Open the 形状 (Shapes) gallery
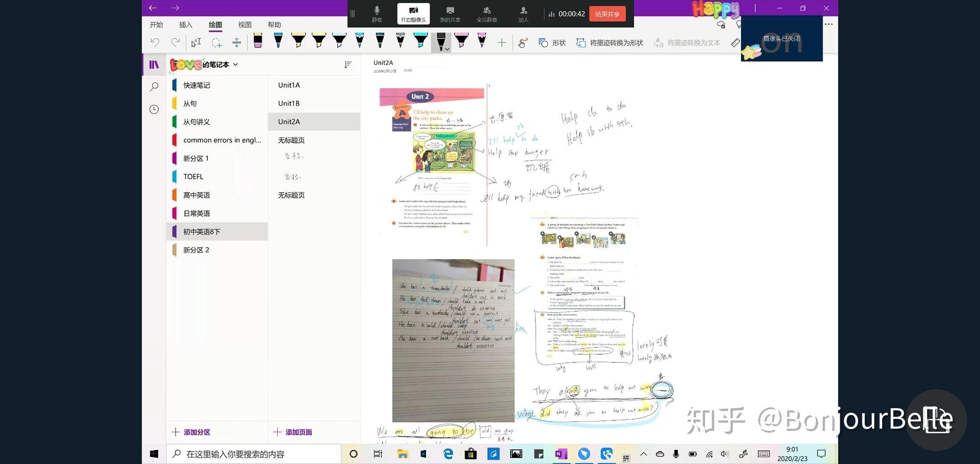Viewport: 980px width, 464px height. click(552, 43)
